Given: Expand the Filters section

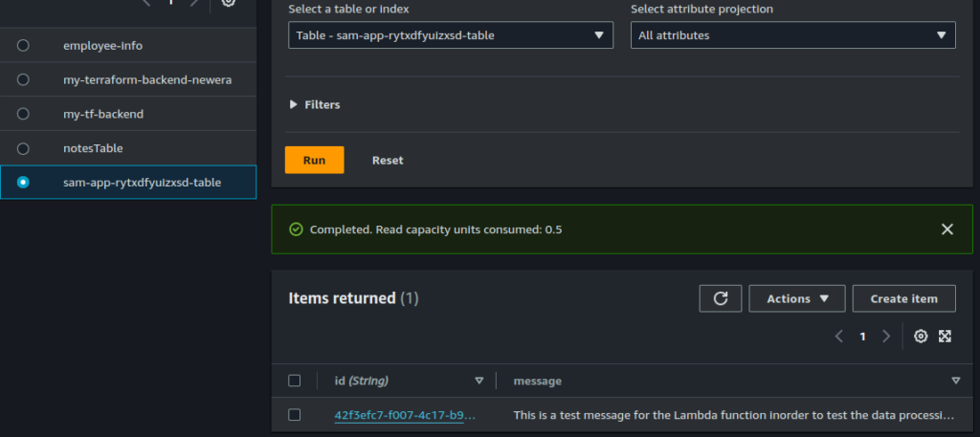Looking at the screenshot, I should 315,104.
